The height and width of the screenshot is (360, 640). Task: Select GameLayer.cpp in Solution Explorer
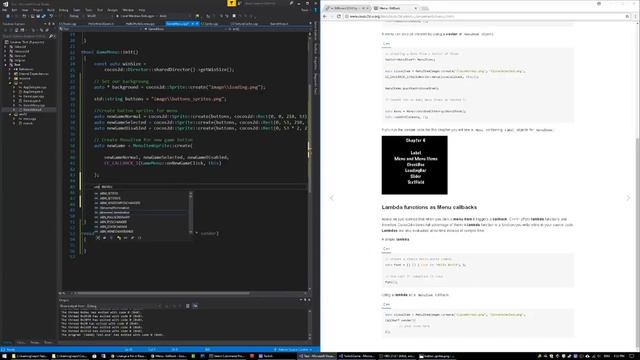pos(32,96)
